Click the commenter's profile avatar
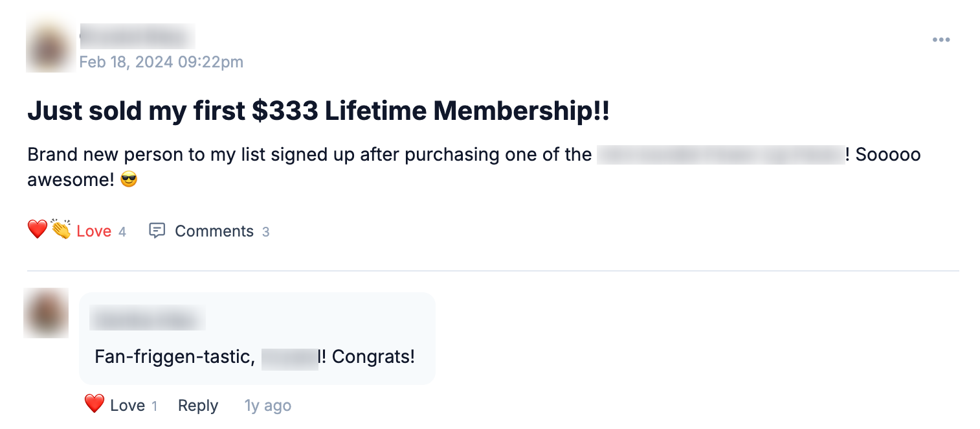The image size is (980, 429). click(x=46, y=313)
